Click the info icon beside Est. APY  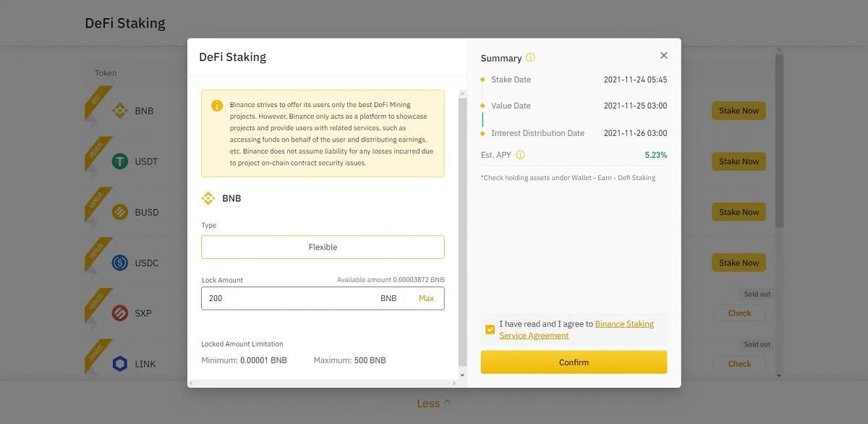[521, 155]
